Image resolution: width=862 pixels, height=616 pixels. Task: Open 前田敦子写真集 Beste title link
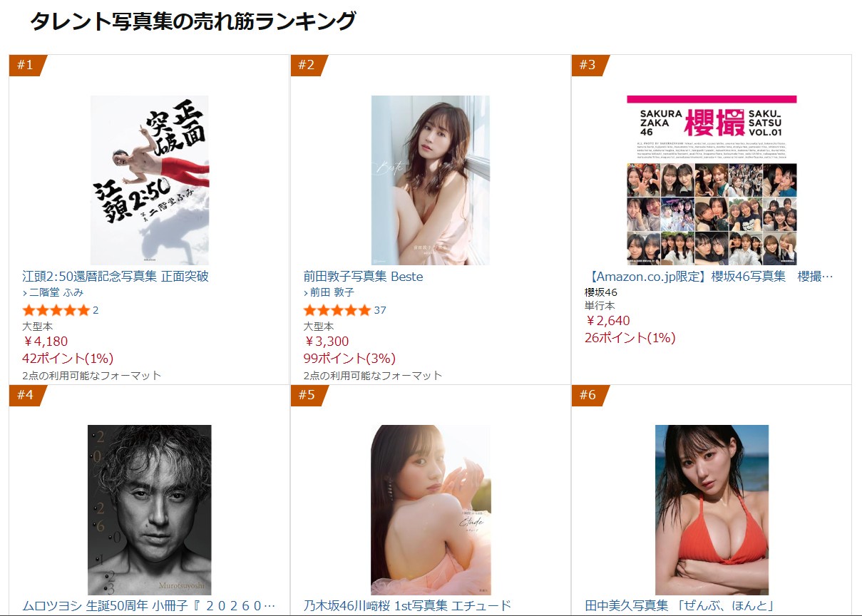tap(364, 277)
